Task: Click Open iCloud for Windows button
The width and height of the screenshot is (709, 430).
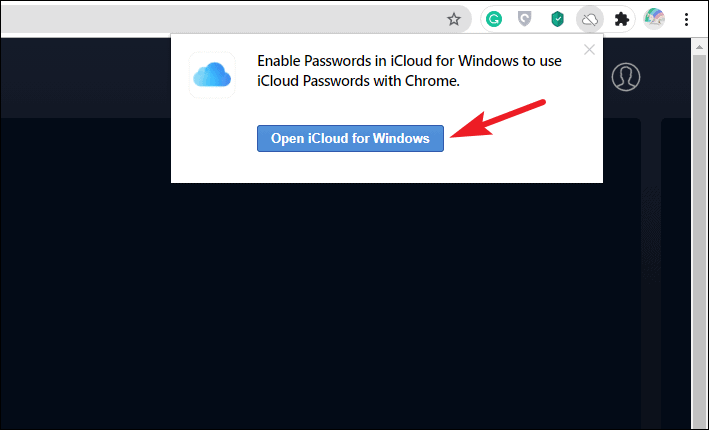Action: [x=350, y=138]
